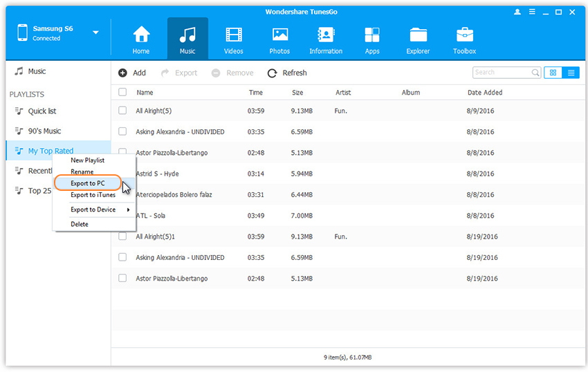The height and width of the screenshot is (372, 588).
Task: Open the user account icon
Action: tap(517, 12)
